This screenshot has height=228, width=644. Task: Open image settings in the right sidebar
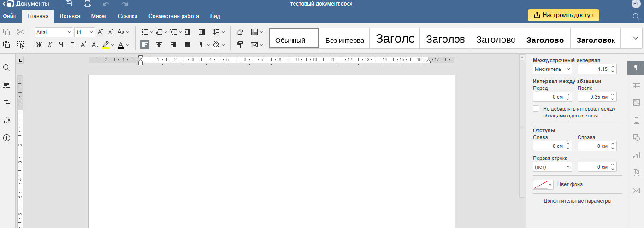click(637, 103)
